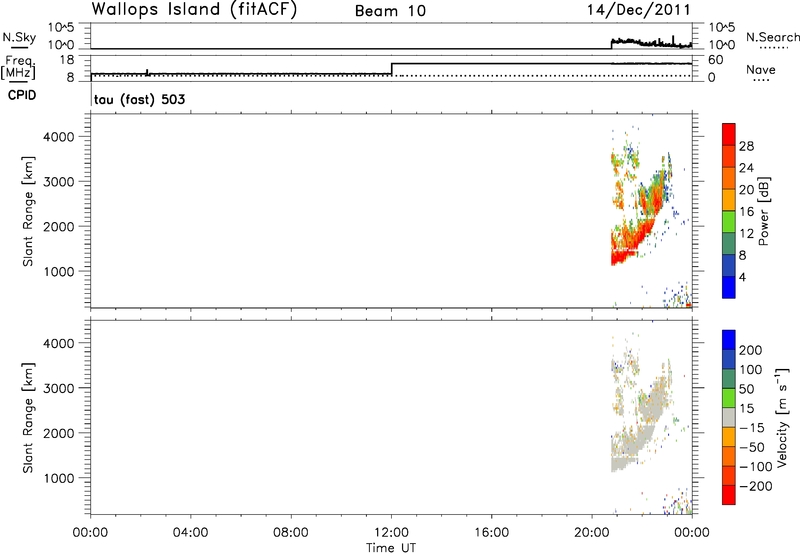Screen dimensions: 800x554
Task: Click the Nave legend label
Action: 761,70
